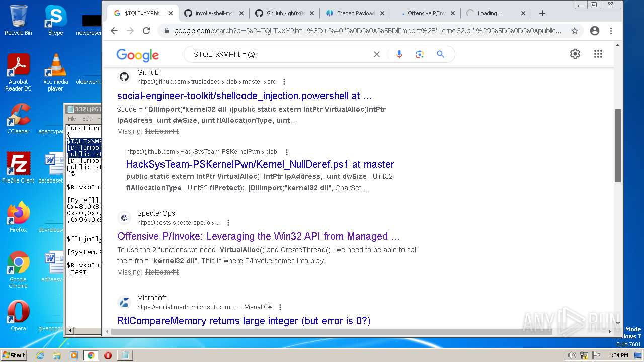Click the Notepad taskbar button
644x362 pixels.
tap(125, 355)
